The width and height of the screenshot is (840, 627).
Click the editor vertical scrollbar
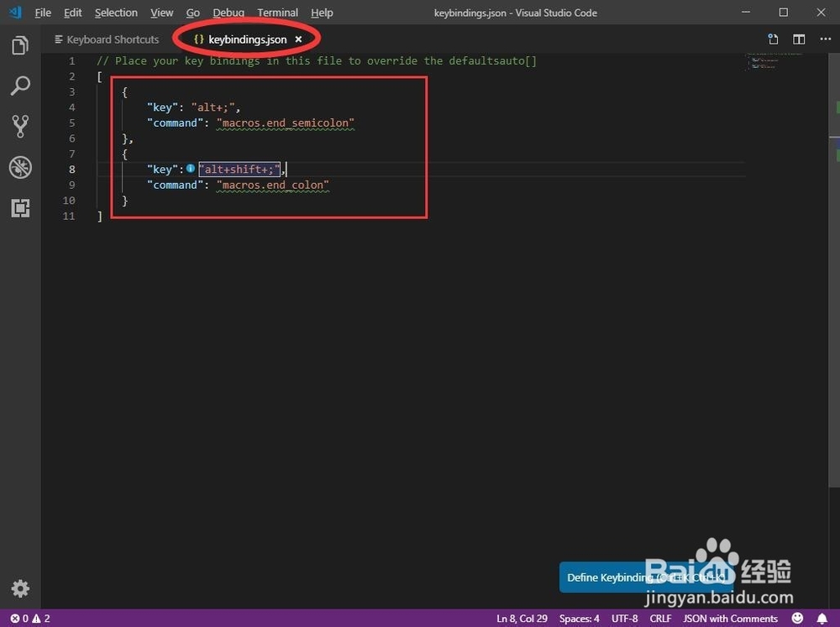click(834, 270)
